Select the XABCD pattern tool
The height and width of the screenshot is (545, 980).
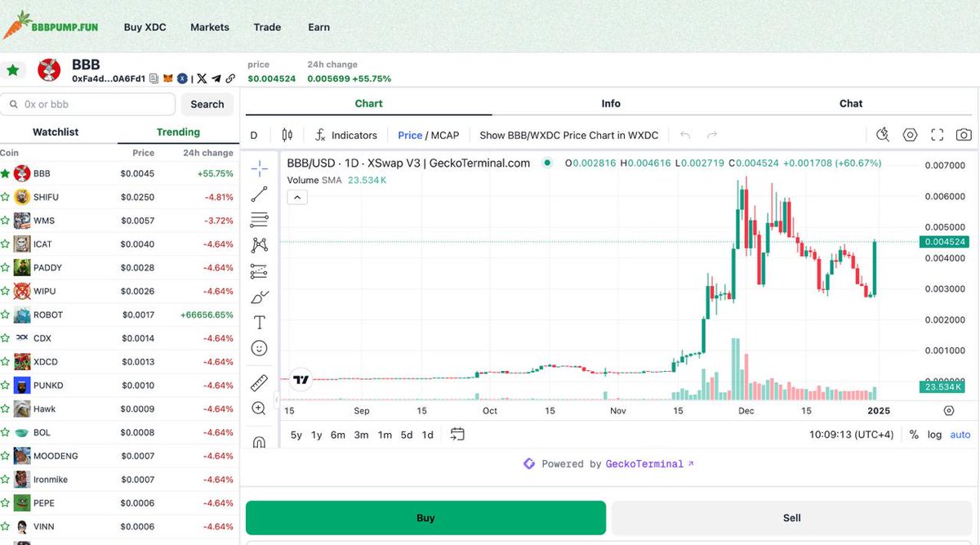click(259, 244)
